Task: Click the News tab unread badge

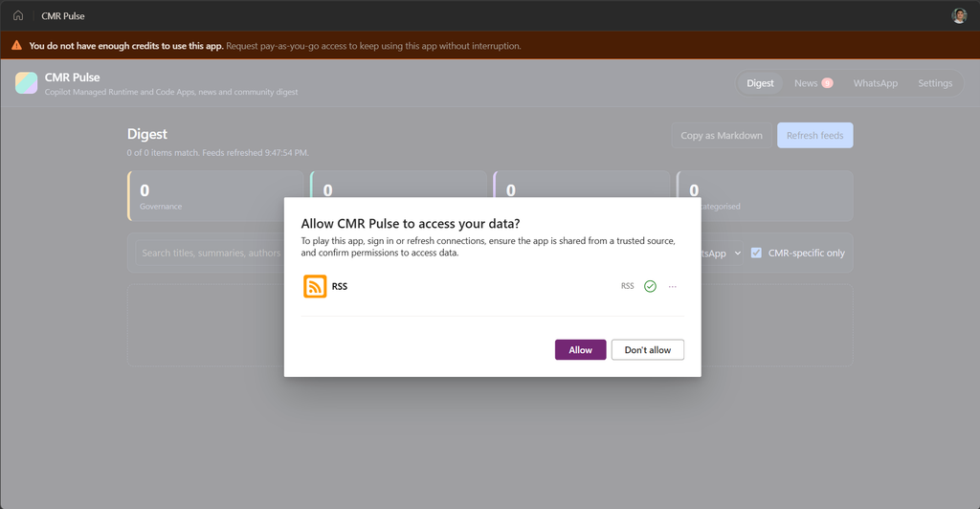Action: (827, 83)
